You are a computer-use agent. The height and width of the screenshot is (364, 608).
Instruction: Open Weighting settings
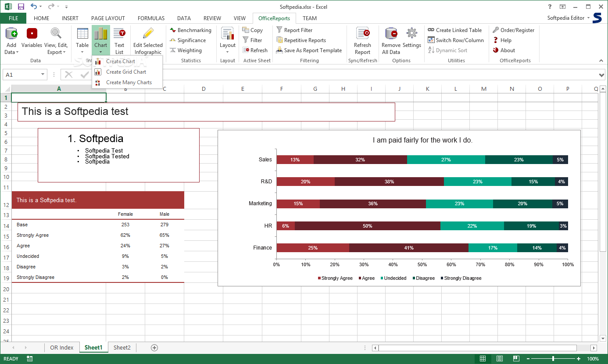pyautogui.click(x=186, y=50)
